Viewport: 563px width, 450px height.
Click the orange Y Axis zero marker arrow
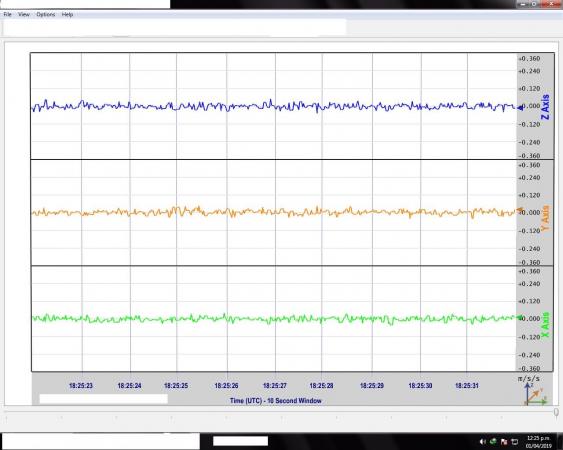[x=520, y=210]
